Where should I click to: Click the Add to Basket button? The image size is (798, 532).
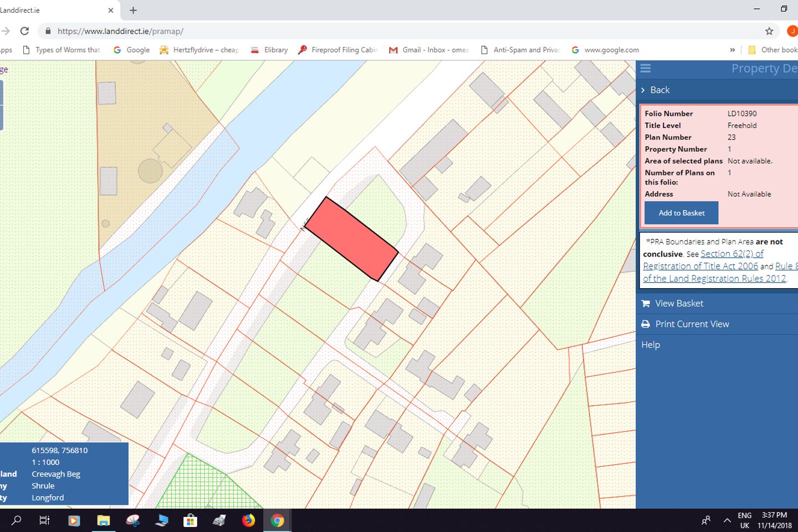coord(681,213)
